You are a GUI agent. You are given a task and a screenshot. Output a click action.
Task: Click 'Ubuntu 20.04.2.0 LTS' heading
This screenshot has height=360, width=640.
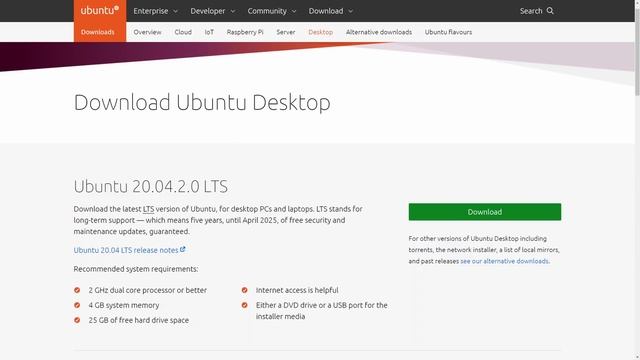click(x=151, y=187)
